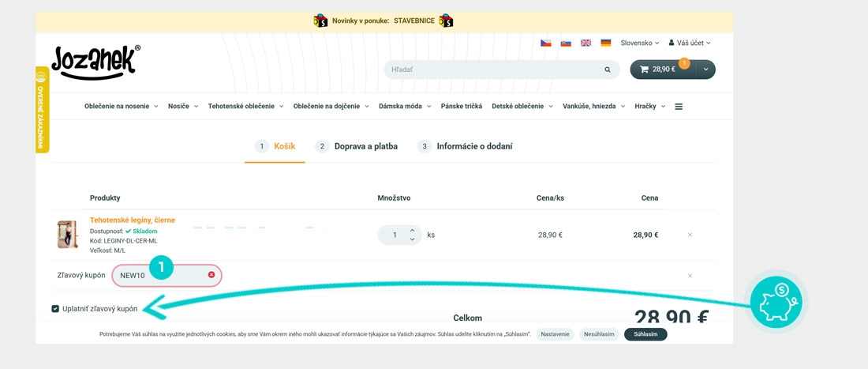This screenshot has width=868, height=369.
Task: Expand the Slovensko country dropdown
Action: 640,43
